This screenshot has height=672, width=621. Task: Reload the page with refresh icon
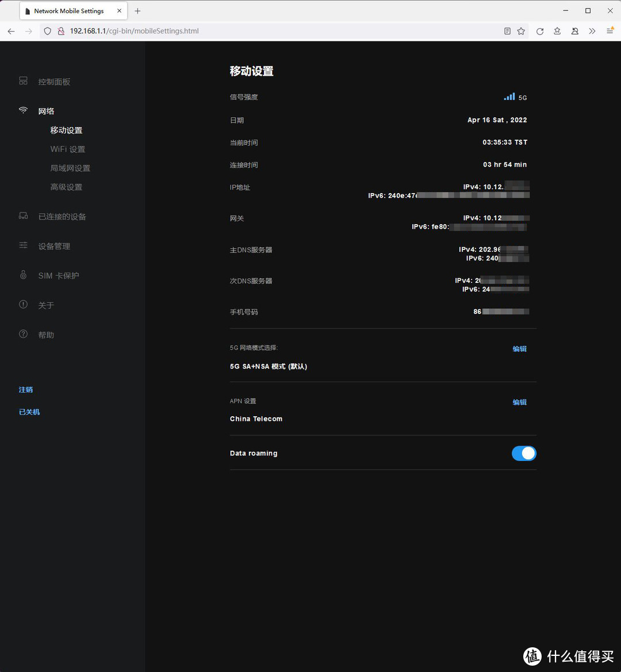(540, 31)
